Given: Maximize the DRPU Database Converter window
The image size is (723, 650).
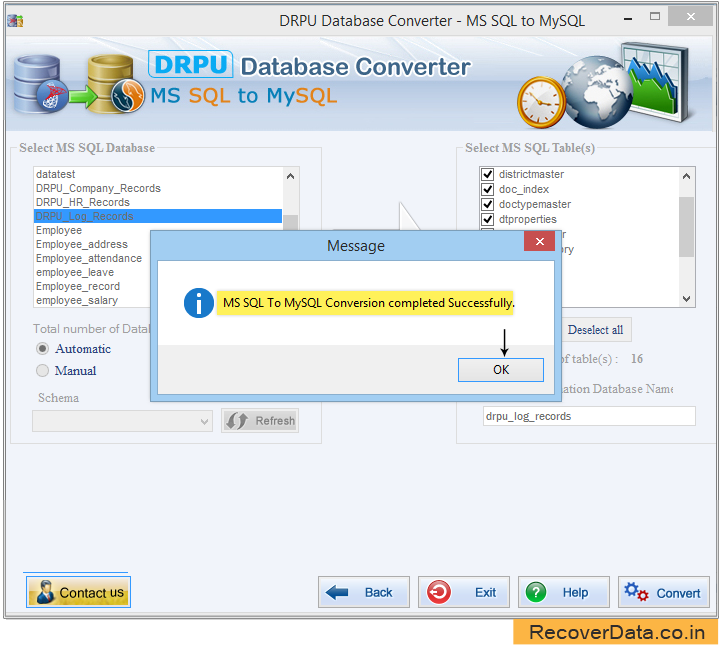Looking at the screenshot, I should click(x=654, y=17).
